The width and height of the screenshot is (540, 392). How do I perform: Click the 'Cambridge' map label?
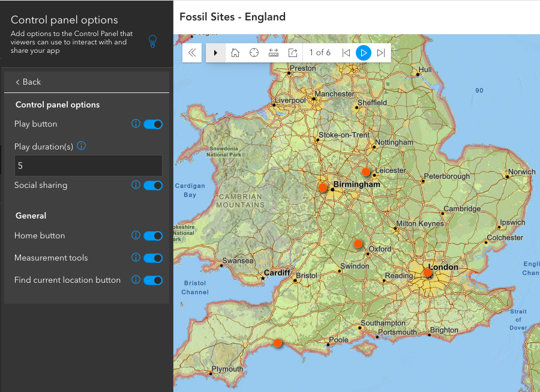[x=462, y=209]
